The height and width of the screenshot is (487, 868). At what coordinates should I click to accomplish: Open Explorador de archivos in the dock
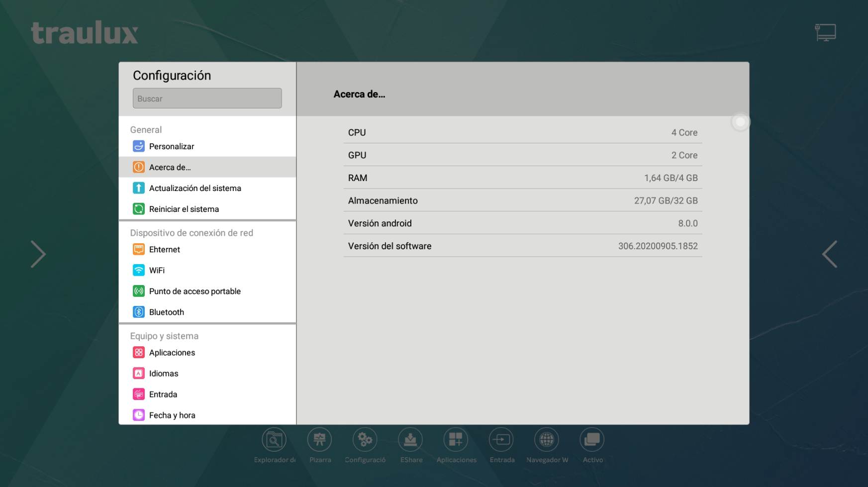point(274,440)
